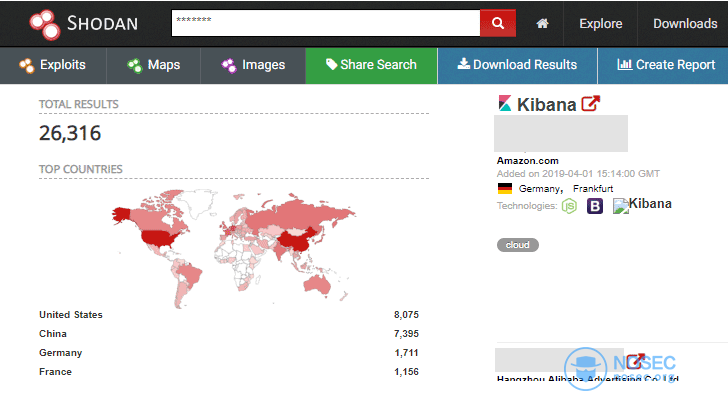The height and width of the screenshot is (415, 728).
Task: Click the TOTAL RESULTS heading
Action: [x=78, y=104]
